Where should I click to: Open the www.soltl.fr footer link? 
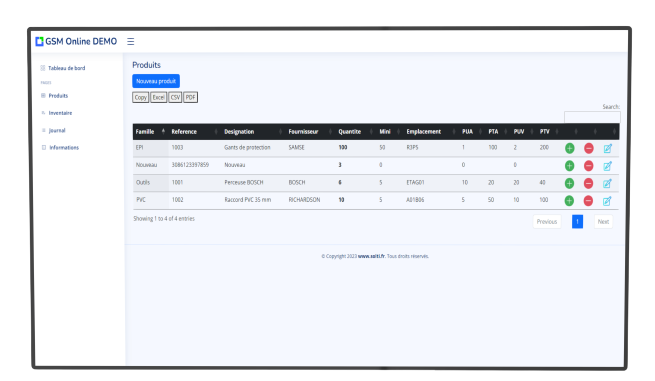pyautogui.click(x=371, y=256)
